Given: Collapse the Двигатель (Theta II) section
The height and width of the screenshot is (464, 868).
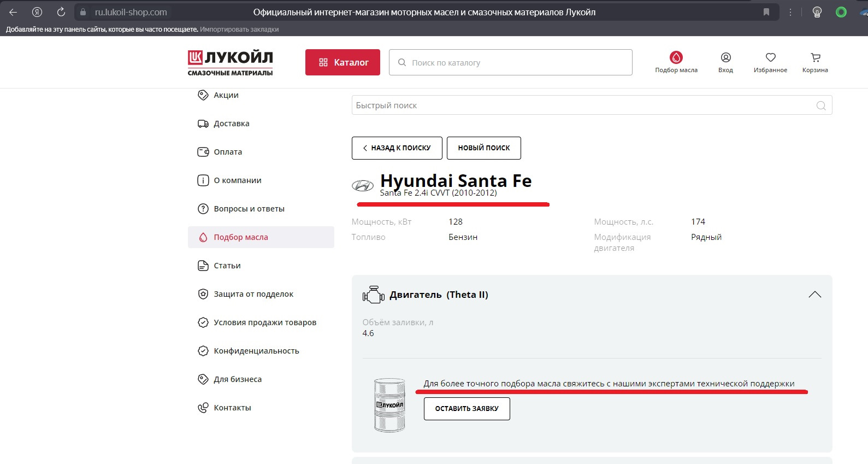Looking at the screenshot, I should coord(814,295).
